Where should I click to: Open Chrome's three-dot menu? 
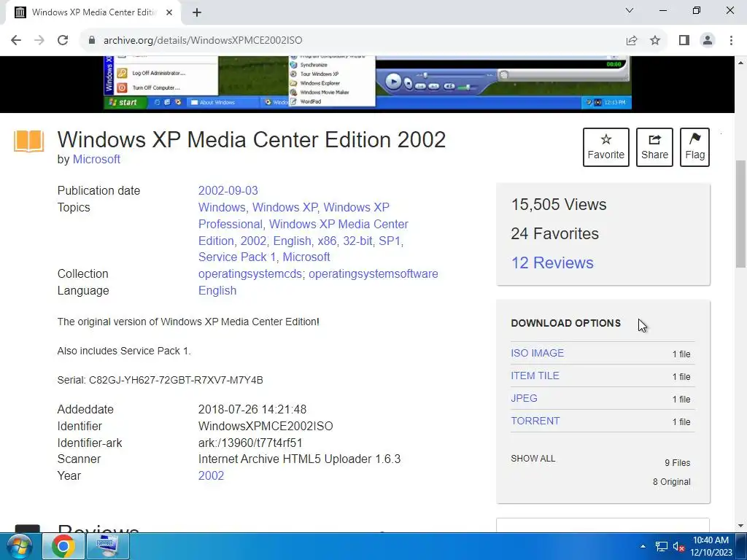coord(731,41)
